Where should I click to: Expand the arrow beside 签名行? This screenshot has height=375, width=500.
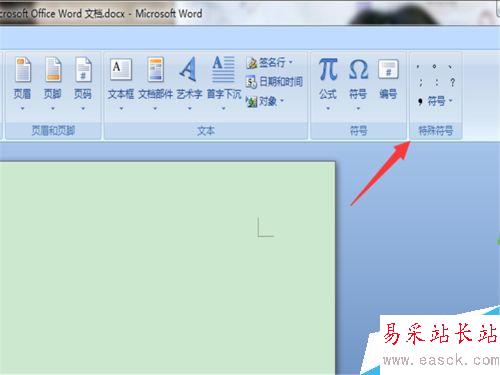(291, 62)
